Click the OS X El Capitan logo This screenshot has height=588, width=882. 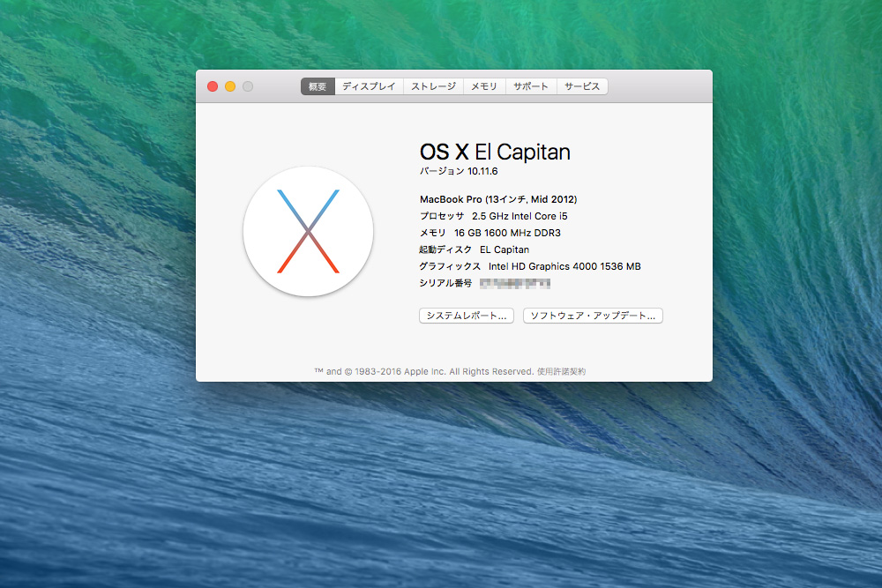click(308, 232)
